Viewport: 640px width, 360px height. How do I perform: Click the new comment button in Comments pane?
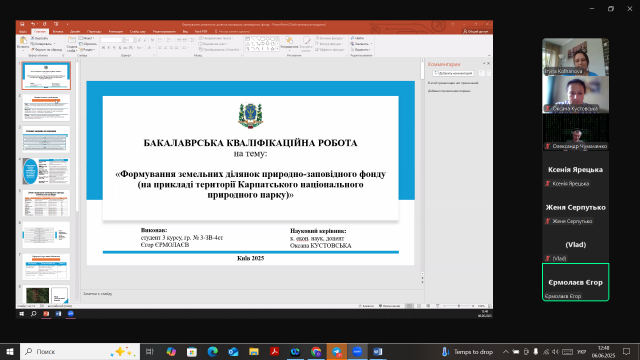click(x=453, y=73)
